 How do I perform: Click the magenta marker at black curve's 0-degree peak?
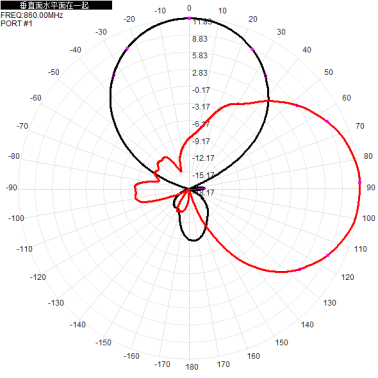click(189, 18)
